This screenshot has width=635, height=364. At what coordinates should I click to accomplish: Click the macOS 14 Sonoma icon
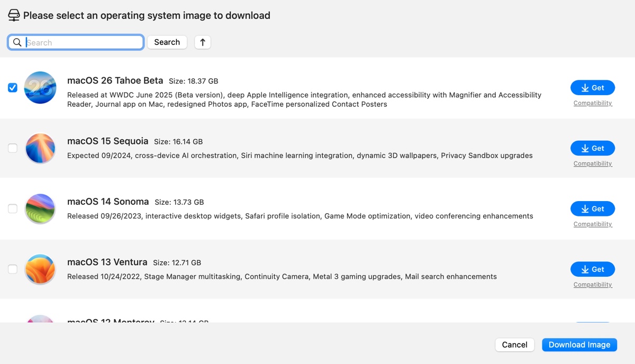point(40,209)
